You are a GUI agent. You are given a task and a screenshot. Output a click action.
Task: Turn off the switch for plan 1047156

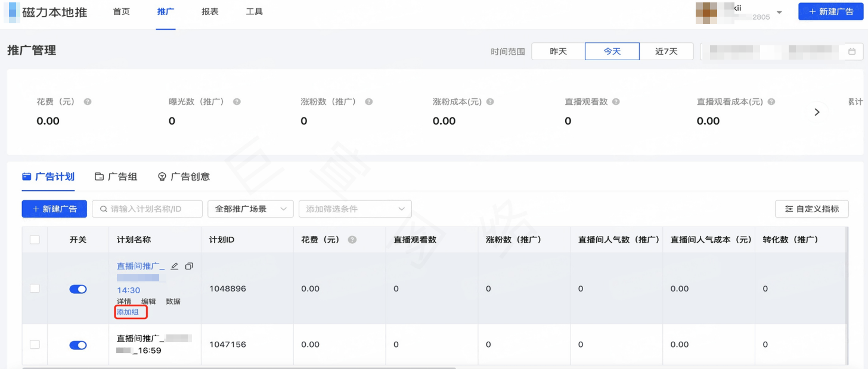coord(77,345)
